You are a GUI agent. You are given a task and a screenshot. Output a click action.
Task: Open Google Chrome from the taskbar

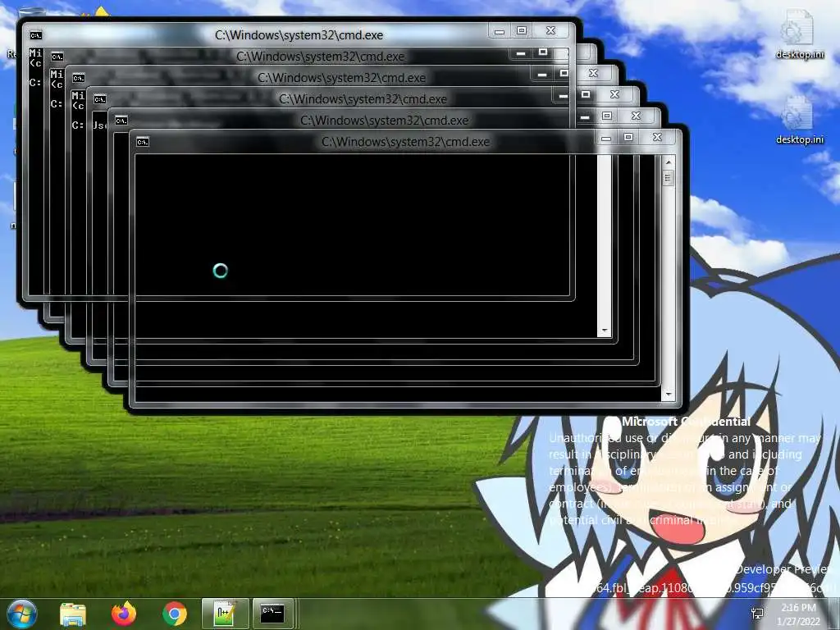pyautogui.click(x=174, y=614)
